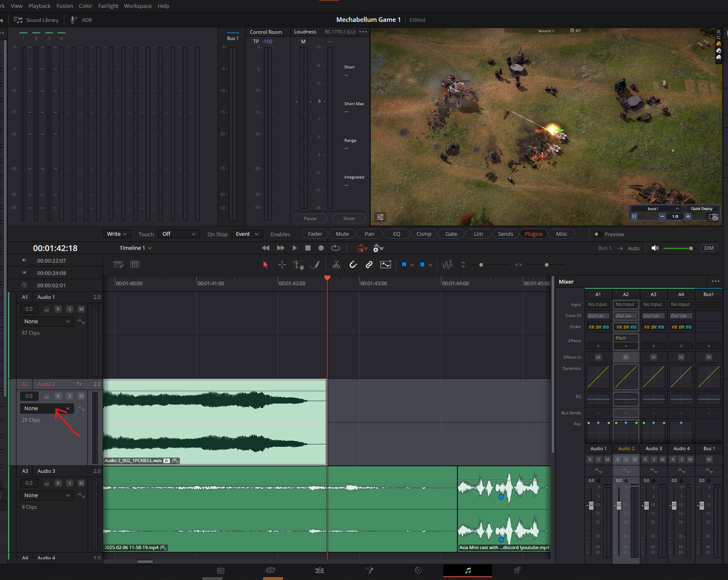Open the Fairlight menu
Screen dimensions: 728x580
(108, 6)
